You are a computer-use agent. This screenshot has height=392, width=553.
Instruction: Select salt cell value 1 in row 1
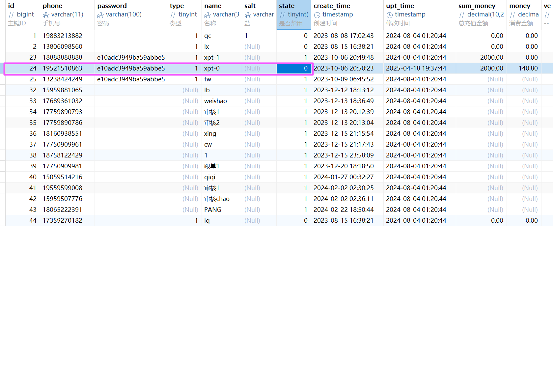click(259, 36)
